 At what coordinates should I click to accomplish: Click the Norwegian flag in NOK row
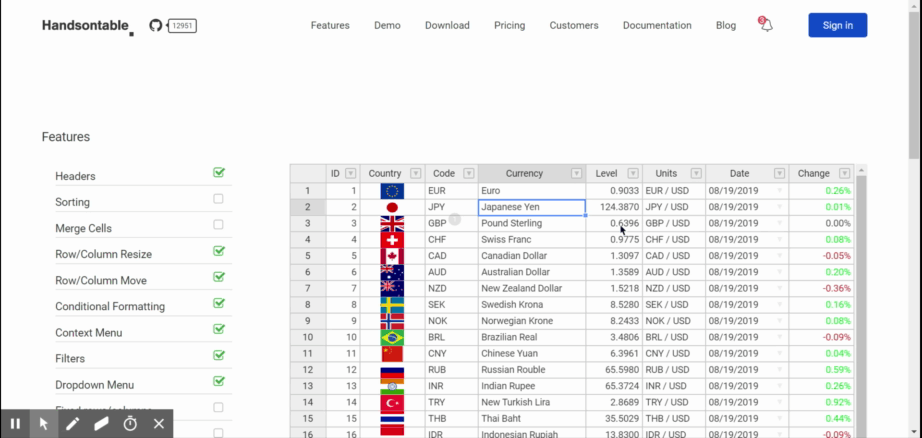[x=392, y=321]
